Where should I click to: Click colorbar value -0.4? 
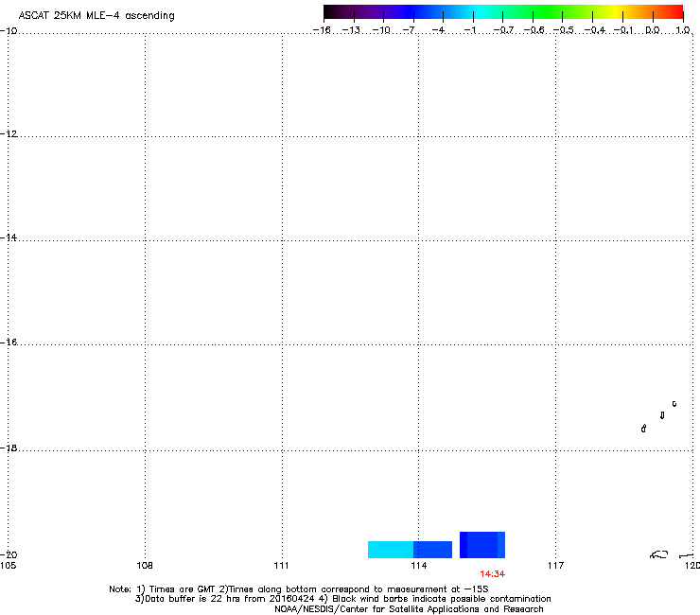pyautogui.click(x=595, y=30)
